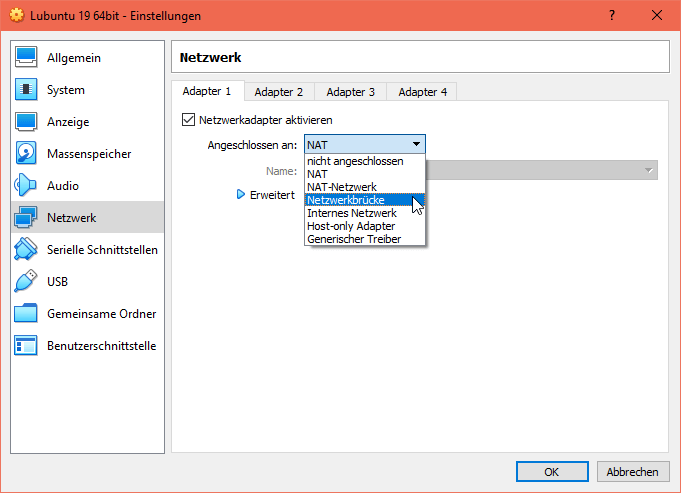Expand the Erweitert disclosure triangle
Image resolution: width=681 pixels, height=493 pixels.
(241, 195)
